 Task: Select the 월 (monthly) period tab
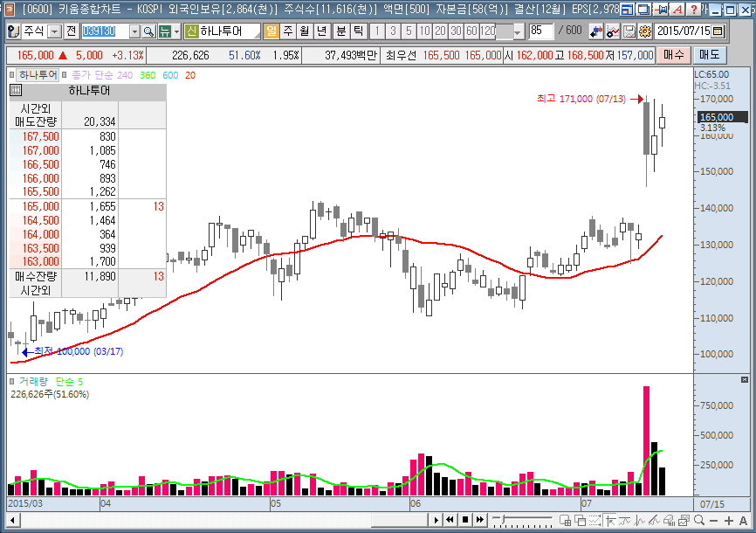point(305,31)
